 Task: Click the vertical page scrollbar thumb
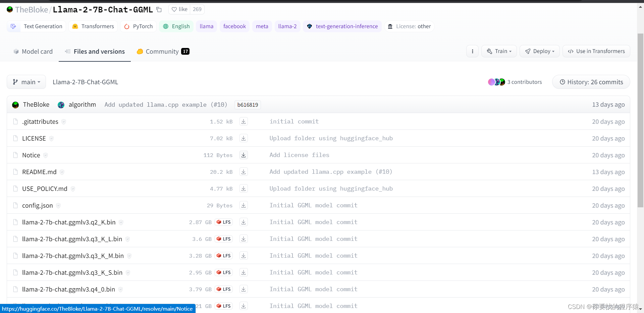point(640,121)
